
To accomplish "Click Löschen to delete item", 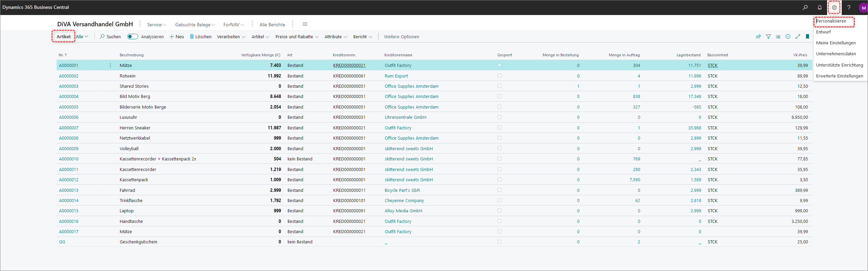I will pyautogui.click(x=201, y=37).
